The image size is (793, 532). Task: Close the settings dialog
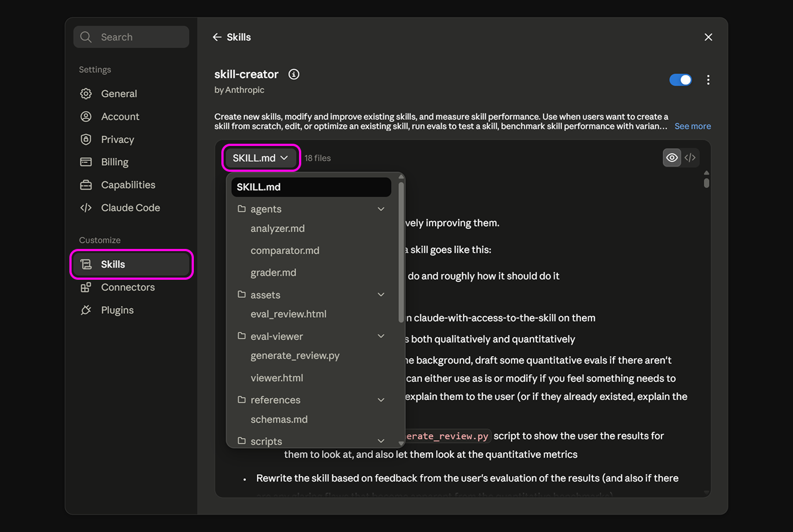[x=708, y=37]
